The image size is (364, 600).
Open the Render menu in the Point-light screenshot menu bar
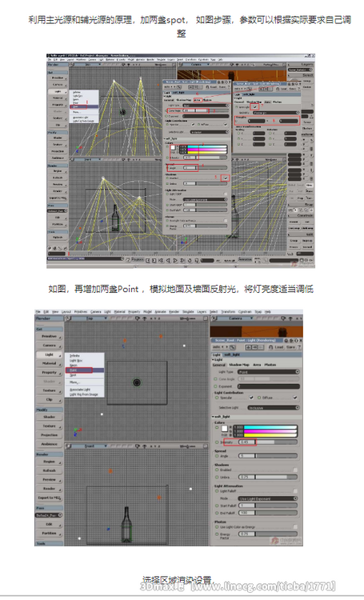(x=174, y=312)
